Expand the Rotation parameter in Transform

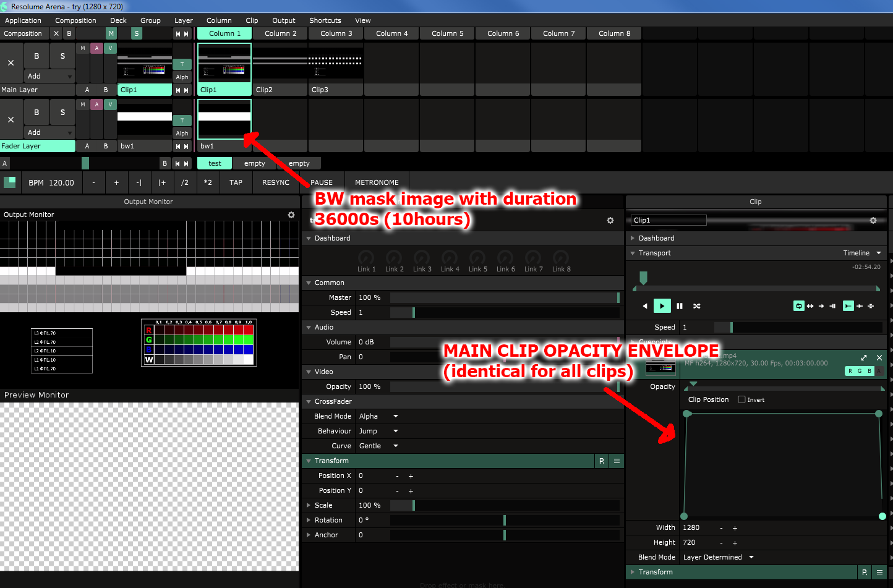coord(309,520)
